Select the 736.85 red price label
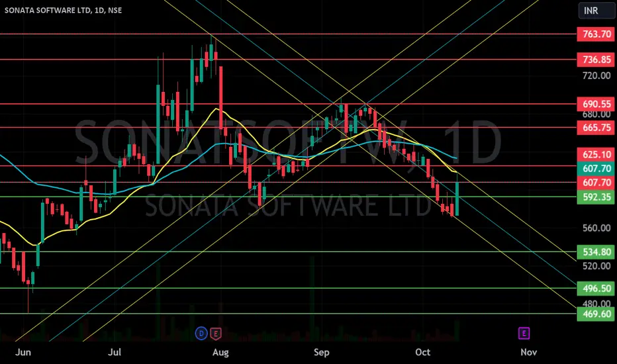Viewport: 617px width, 364px height. tap(596, 60)
